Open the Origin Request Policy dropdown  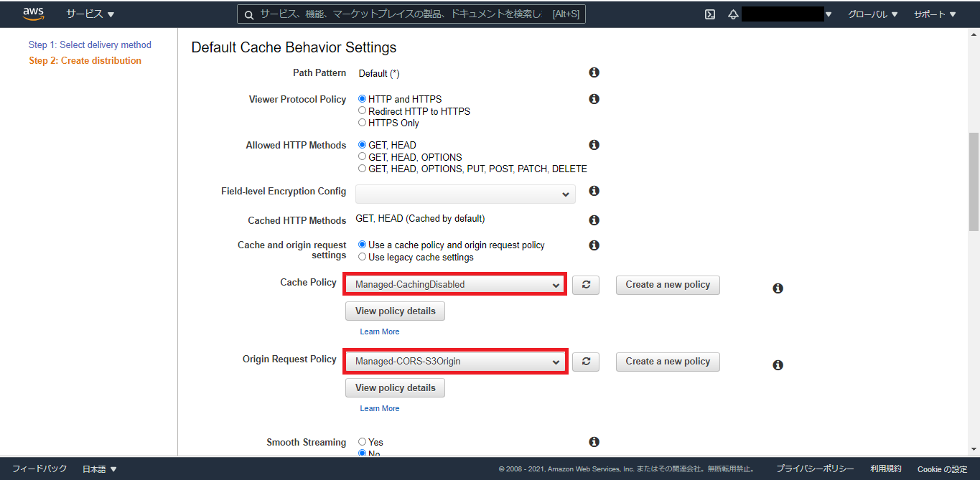pyautogui.click(x=456, y=361)
